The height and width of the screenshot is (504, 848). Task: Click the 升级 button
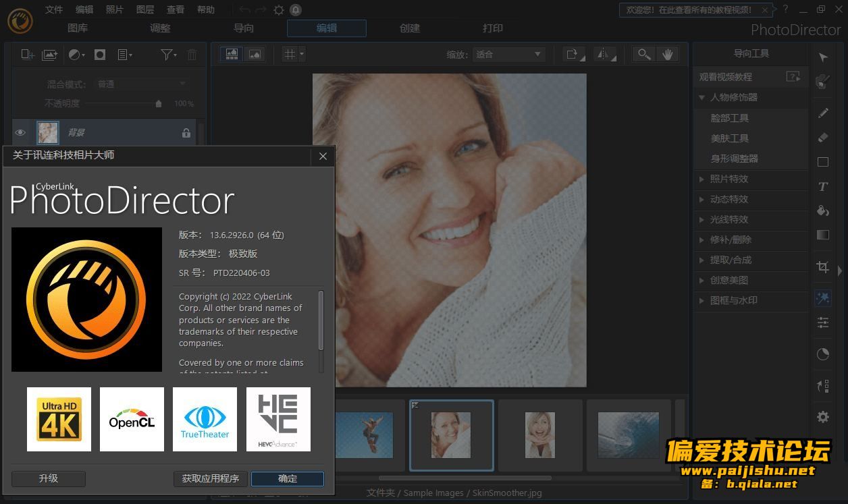tap(49, 478)
